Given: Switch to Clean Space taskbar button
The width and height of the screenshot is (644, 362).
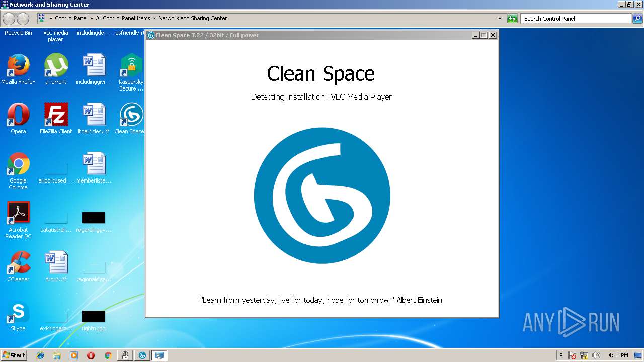Looking at the screenshot, I should click(142, 355).
